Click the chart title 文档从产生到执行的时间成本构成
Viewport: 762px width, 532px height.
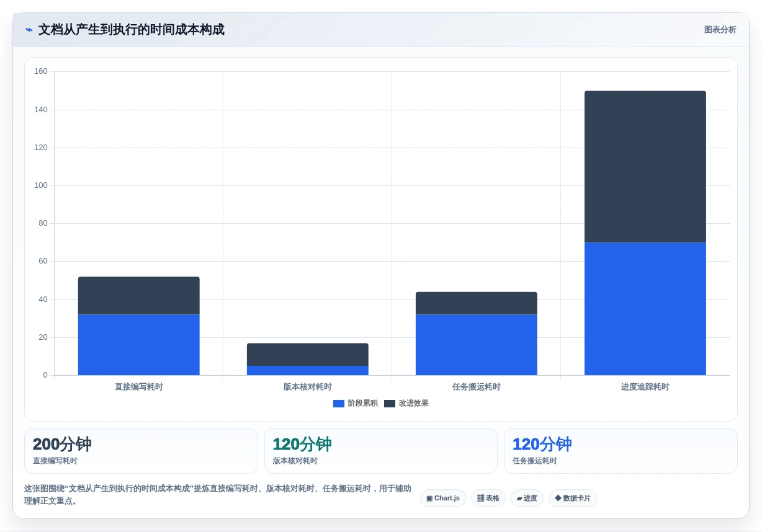click(x=132, y=30)
